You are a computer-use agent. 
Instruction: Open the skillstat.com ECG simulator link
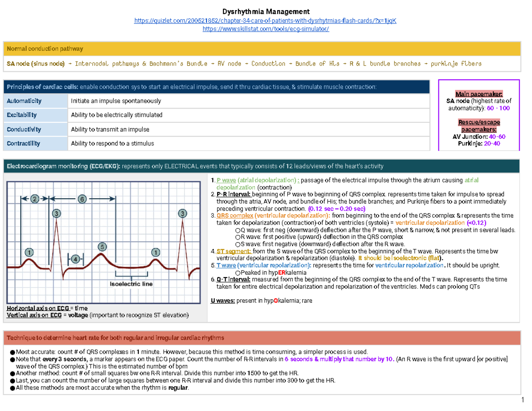pos(266,29)
